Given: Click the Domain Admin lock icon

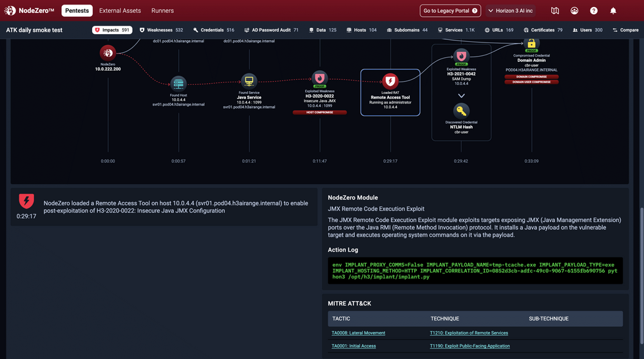Looking at the screenshot, I should point(531,44).
